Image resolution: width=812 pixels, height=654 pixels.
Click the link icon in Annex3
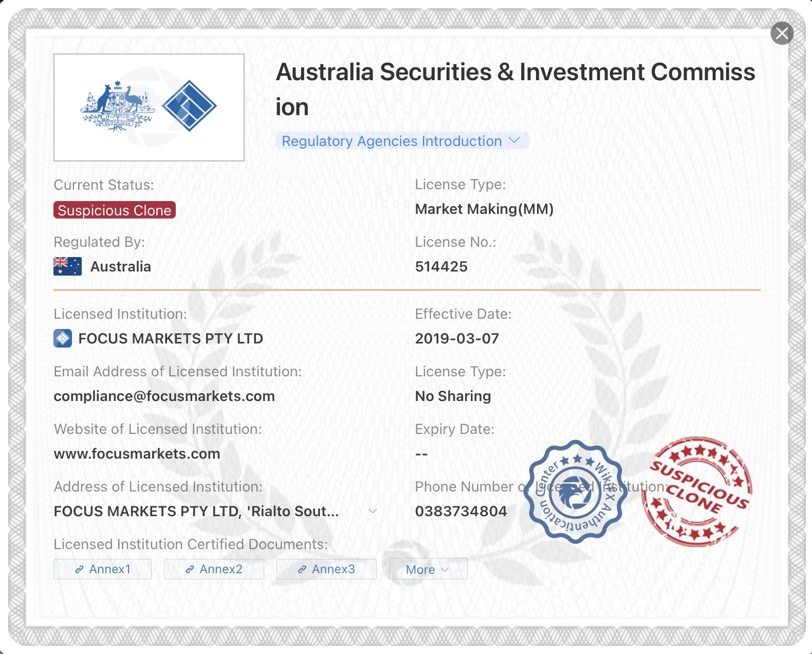coord(302,569)
